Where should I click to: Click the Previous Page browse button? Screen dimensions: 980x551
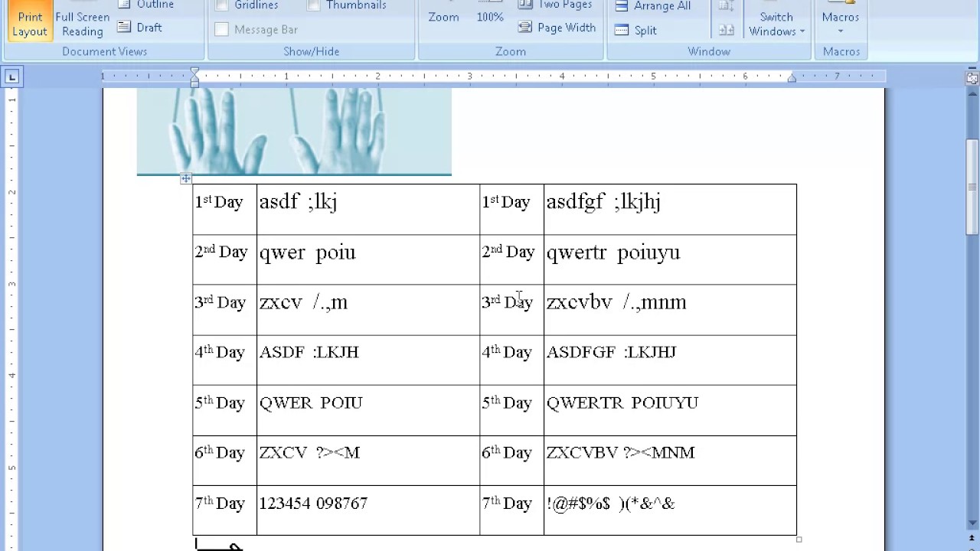(972, 539)
